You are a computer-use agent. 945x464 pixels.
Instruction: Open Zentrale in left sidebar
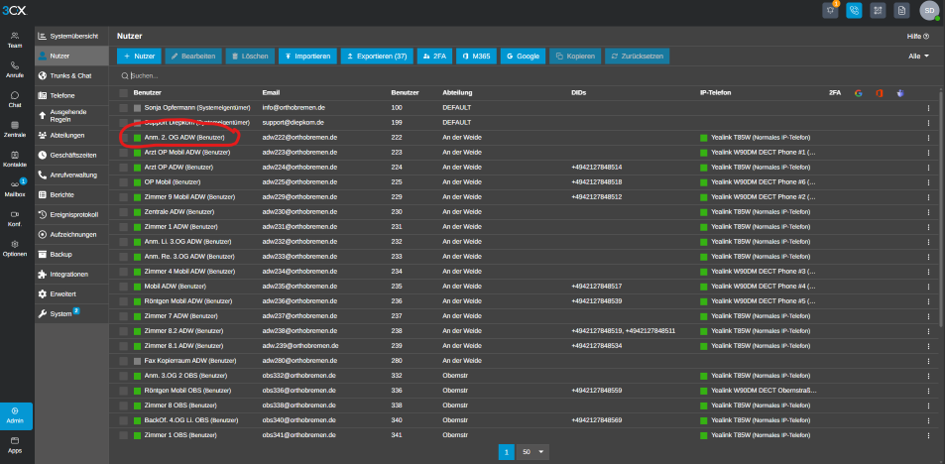15,129
